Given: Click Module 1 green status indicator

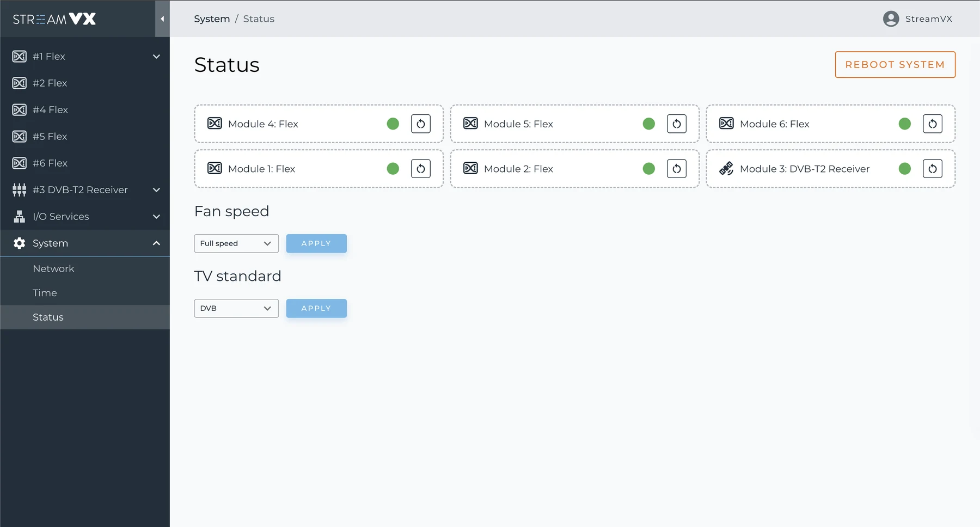Looking at the screenshot, I should point(393,169).
